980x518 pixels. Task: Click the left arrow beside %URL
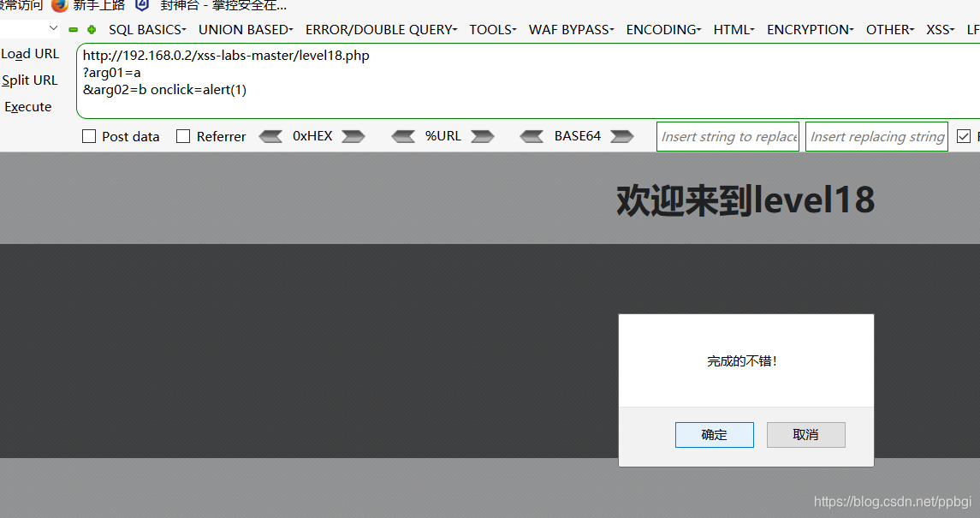click(x=403, y=136)
